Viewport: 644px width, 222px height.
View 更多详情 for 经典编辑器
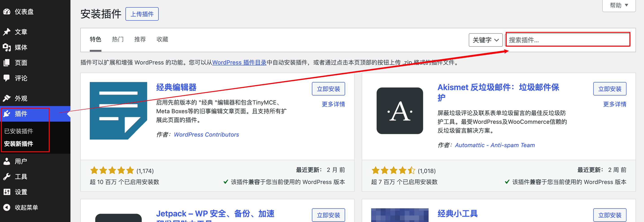click(x=333, y=104)
